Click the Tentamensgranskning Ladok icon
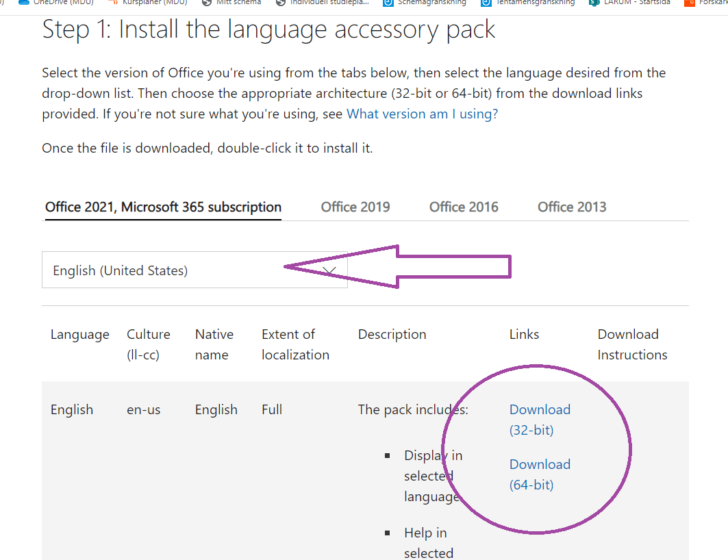The image size is (728, 560). point(485,3)
